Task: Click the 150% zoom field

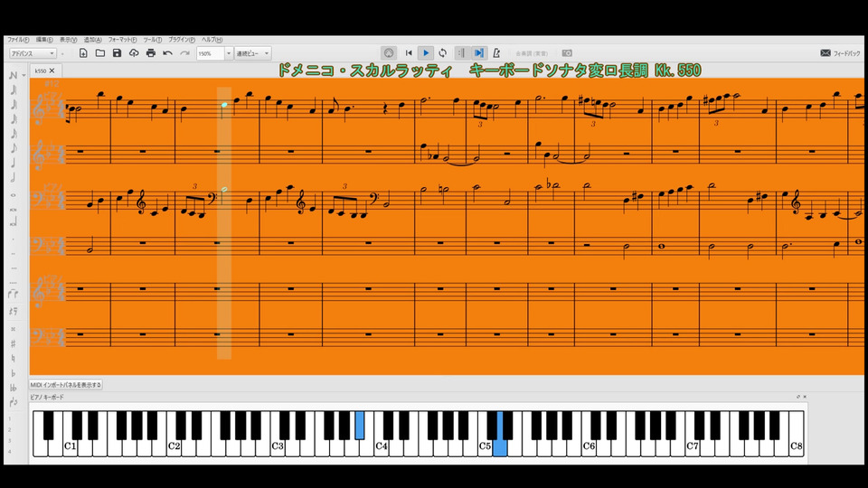Action: 211,53
